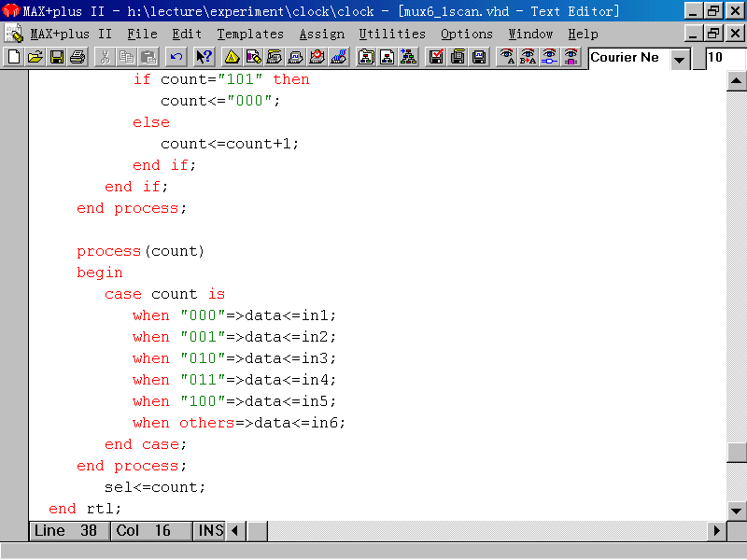Click the horizontal scrollbar right arrow
The image size is (747, 560).
click(x=716, y=530)
